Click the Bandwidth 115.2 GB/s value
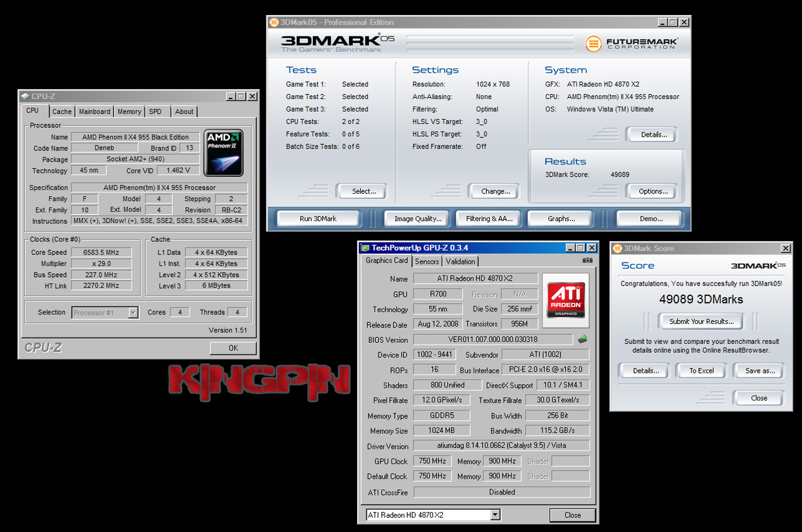Image resolution: width=802 pixels, height=532 pixels. pyautogui.click(x=558, y=431)
